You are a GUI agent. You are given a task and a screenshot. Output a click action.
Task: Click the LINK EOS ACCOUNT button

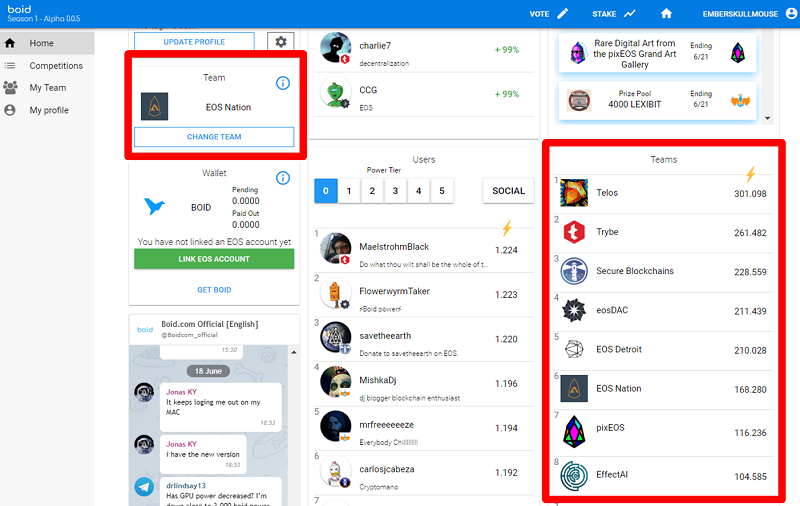(214, 259)
